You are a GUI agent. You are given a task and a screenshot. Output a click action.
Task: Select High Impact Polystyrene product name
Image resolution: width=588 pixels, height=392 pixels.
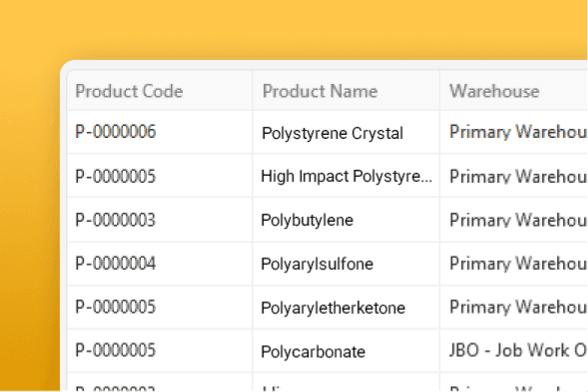click(x=346, y=176)
